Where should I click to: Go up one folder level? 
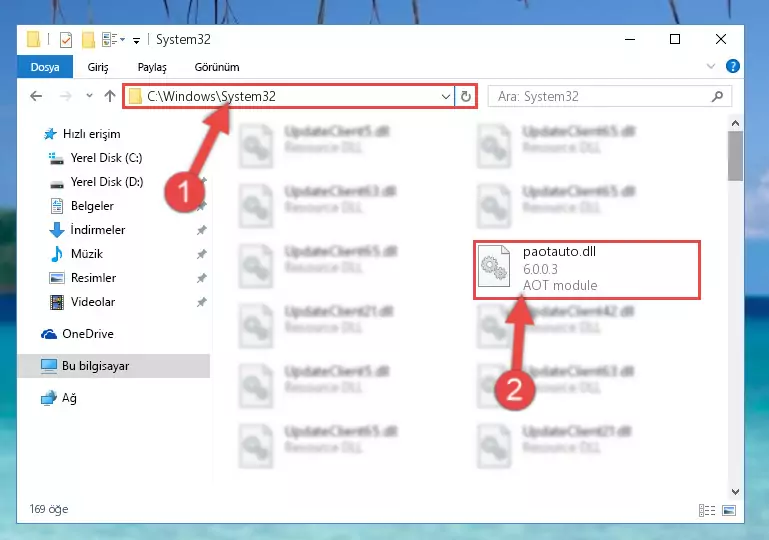pyautogui.click(x=110, y=96)
